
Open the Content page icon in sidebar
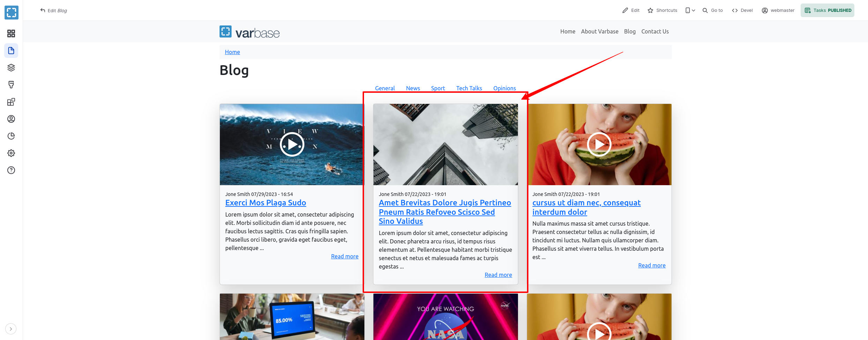click(x=11, y=51)
